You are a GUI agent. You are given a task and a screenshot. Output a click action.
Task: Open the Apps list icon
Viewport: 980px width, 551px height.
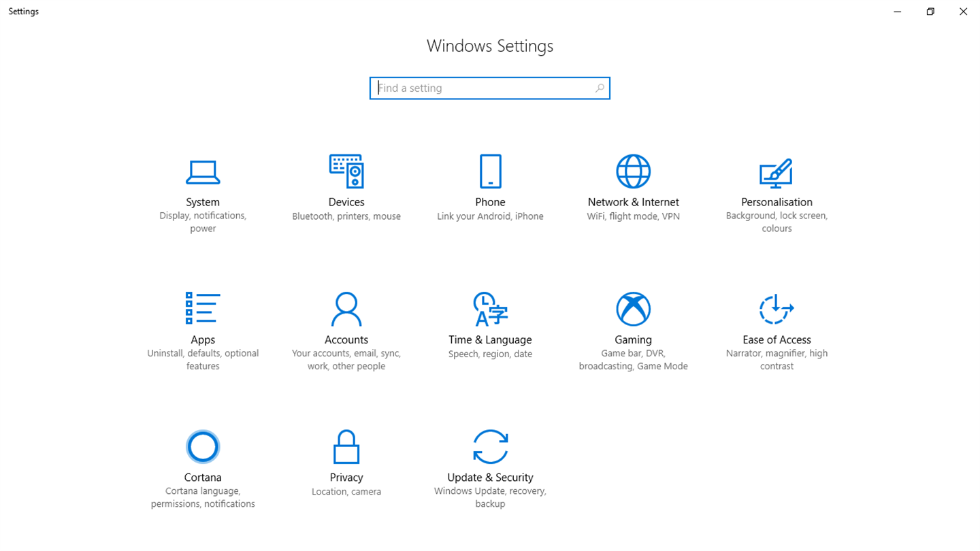click(203, 308)
